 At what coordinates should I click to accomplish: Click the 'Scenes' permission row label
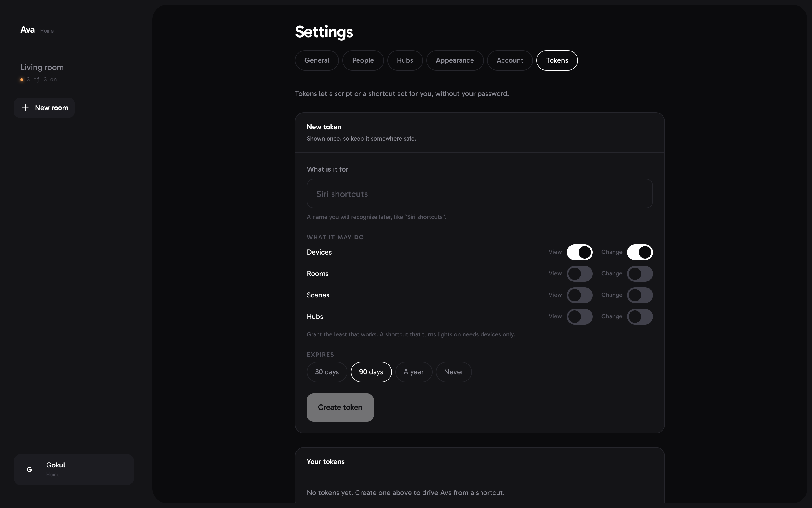pos(318,295)
